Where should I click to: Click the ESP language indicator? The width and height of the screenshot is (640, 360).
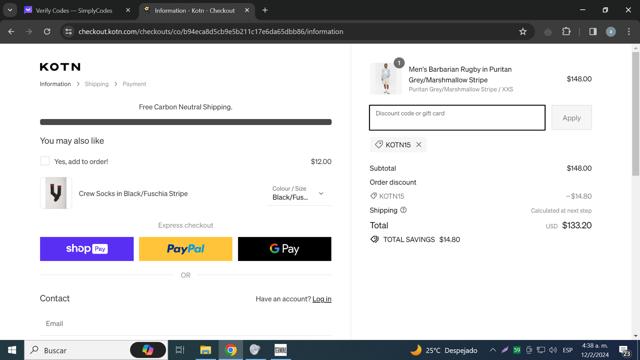point(567,350)
